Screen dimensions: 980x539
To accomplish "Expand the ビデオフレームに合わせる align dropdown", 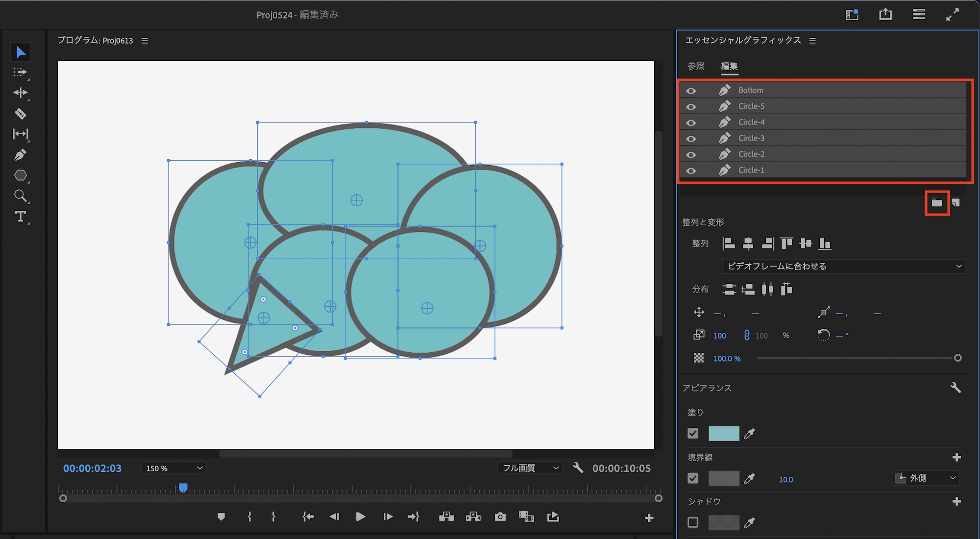I will click(x=843, y=266).
